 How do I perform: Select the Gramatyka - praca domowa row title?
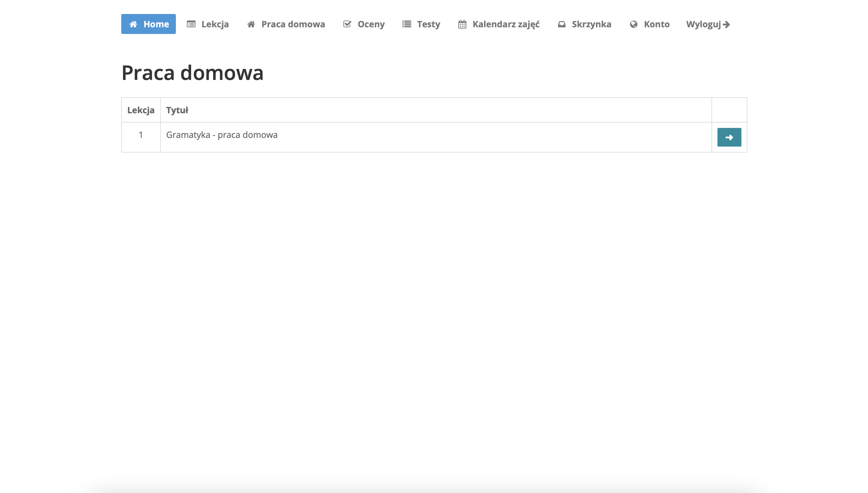[222, 135]
